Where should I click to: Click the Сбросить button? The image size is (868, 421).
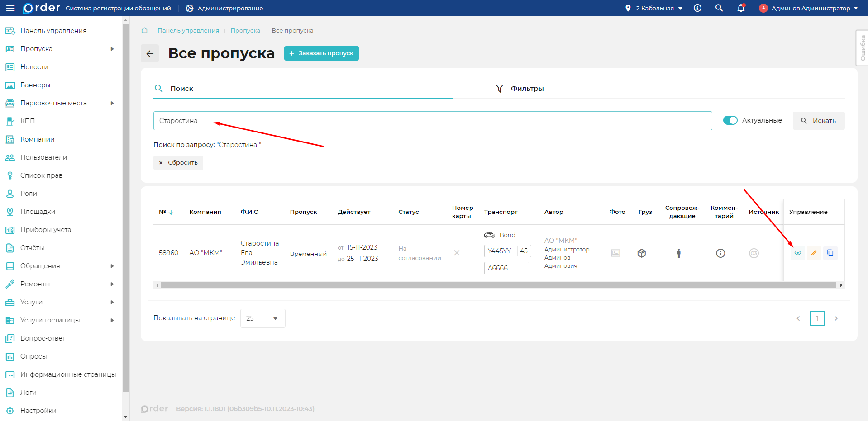tap(178, 163)
